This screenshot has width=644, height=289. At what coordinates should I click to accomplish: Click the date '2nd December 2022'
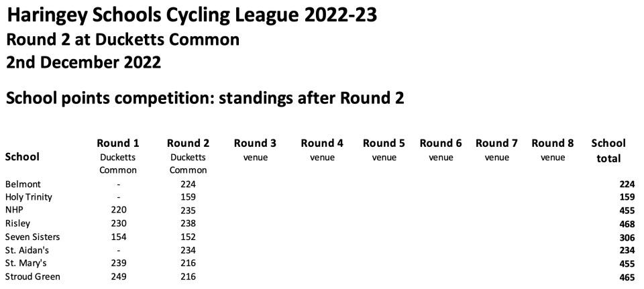[83, 63]
